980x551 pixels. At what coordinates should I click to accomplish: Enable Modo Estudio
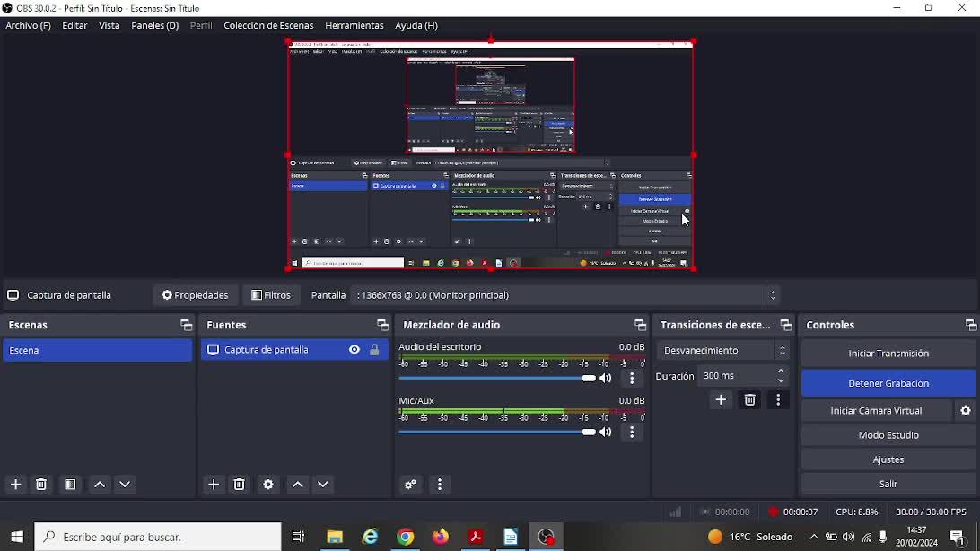coord(888,435)
